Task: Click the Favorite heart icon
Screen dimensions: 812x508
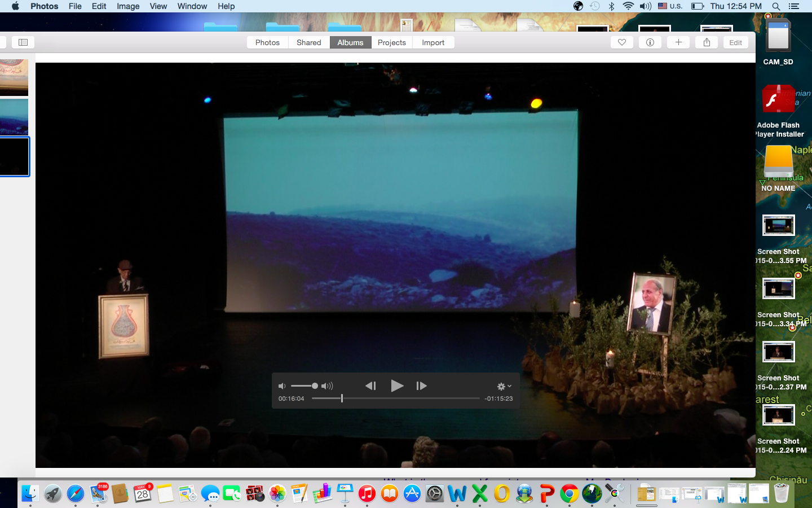Action: (622, 42)
